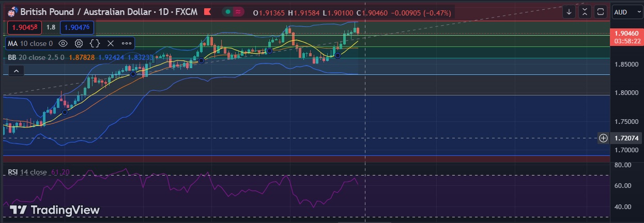Click the RSI value 61.20

(x=60, y=172)
